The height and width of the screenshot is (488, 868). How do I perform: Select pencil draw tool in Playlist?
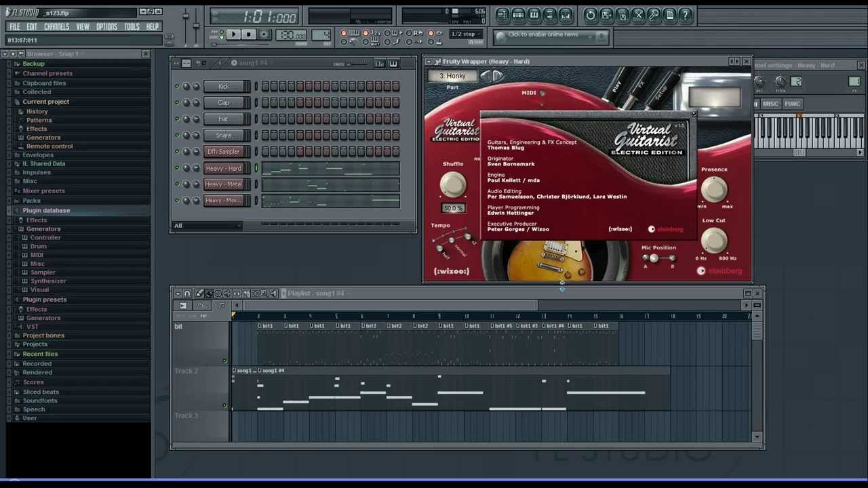coord(199,293)
